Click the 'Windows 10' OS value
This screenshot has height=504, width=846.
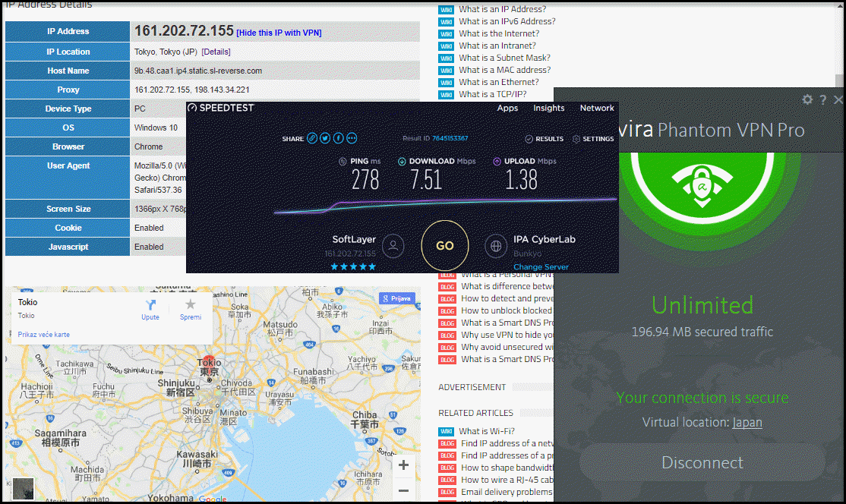click(x=156, y=128)
